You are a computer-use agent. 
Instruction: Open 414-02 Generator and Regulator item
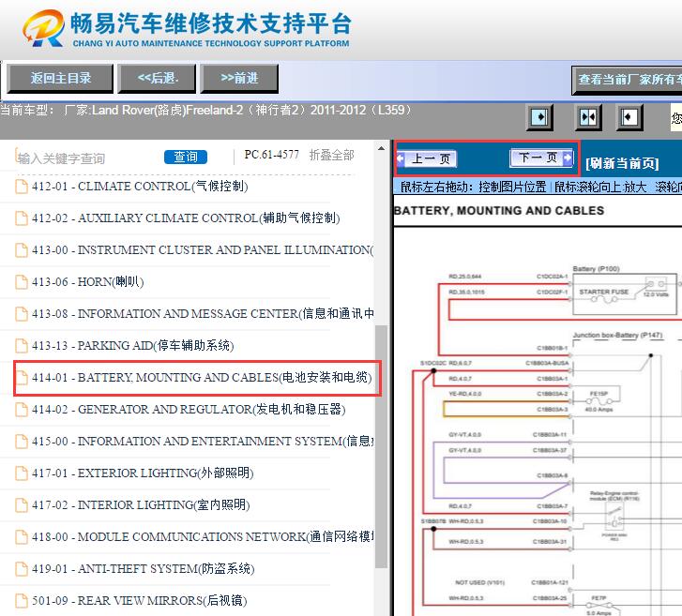point(189,409)
